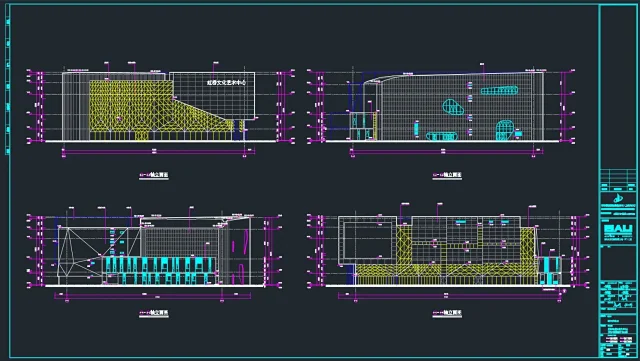Click the cyan blob-shaped window in the middle of the top-right elevation
The image size is (640, 361).
453,107
